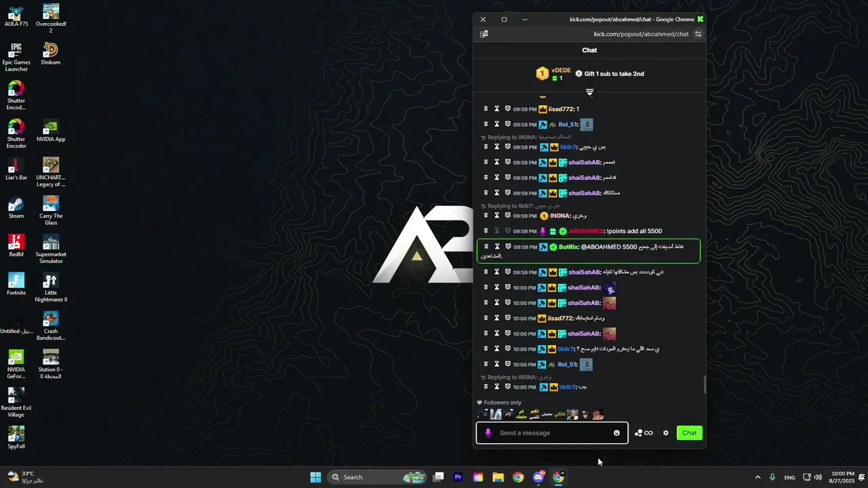The height and width of the screenshot is (488, 868).
Task: Ban llkllr7 via the 09:59 PM shield icon
Action: (507, 146)
